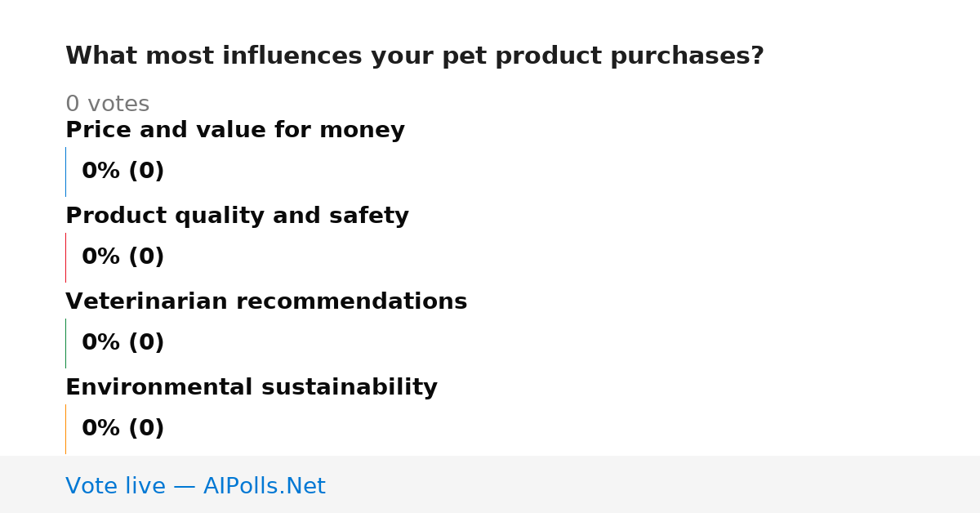Click the red bar under Product quality
Viewport: 980px width, 513px height.
65,257
